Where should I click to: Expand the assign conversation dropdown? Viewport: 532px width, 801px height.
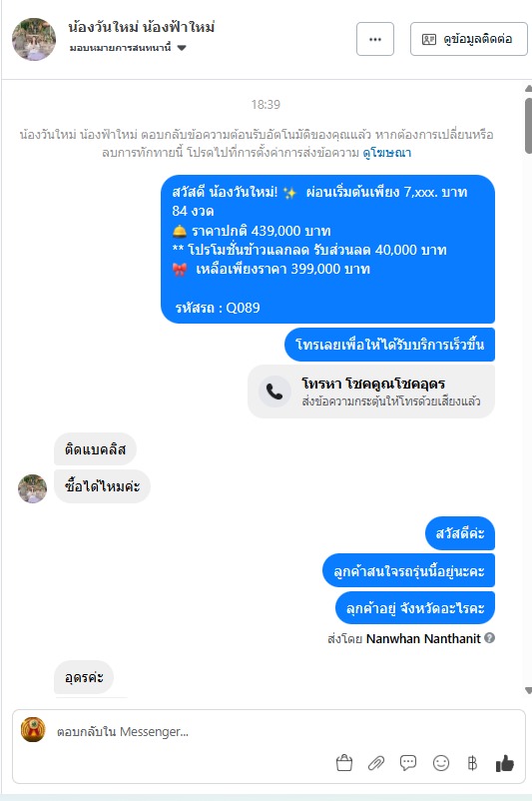(x=128, y=48)
